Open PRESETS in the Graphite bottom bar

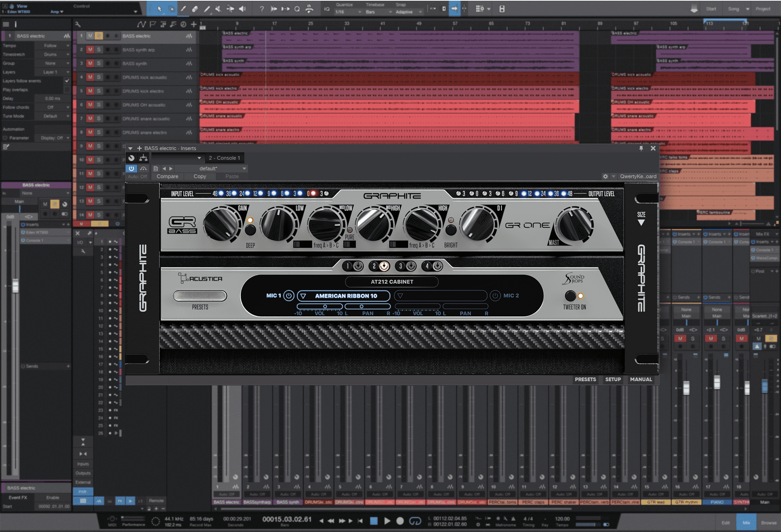[585, 379]
